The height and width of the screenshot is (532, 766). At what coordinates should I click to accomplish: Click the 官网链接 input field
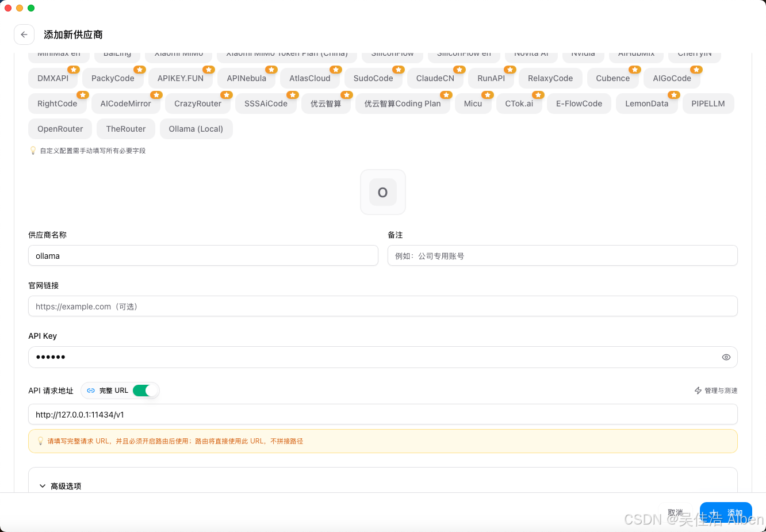pyautogui.click(x=383, y=307)
